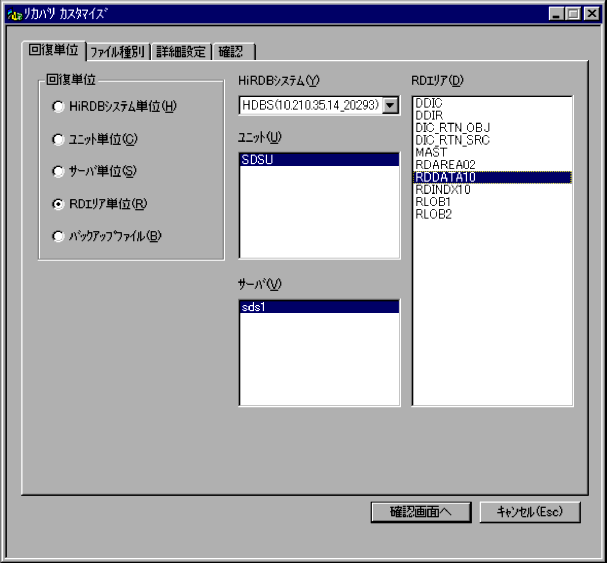Viewport: 607px width, 563px height.
Task: Select RDAREA02 in the RD area list
Action: click(x=492, y=165)
